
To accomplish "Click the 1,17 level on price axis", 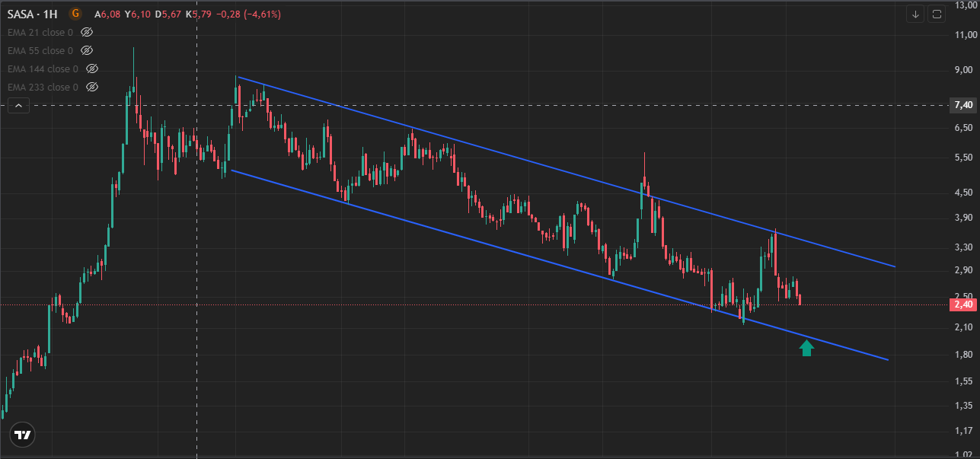I will click(965, 431).
